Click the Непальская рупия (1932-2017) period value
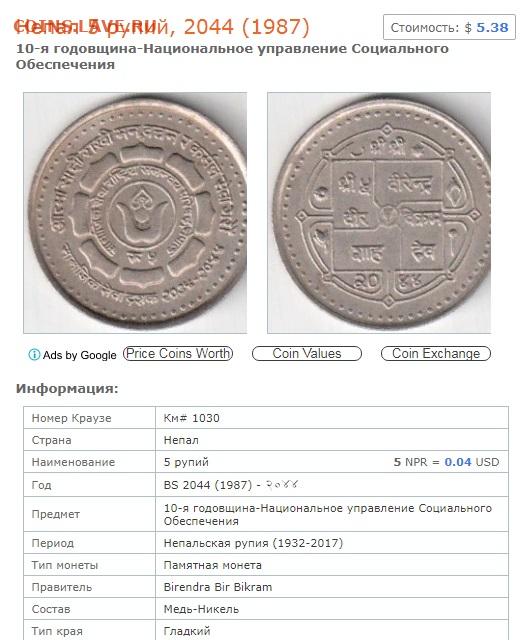 pos(253,543)
